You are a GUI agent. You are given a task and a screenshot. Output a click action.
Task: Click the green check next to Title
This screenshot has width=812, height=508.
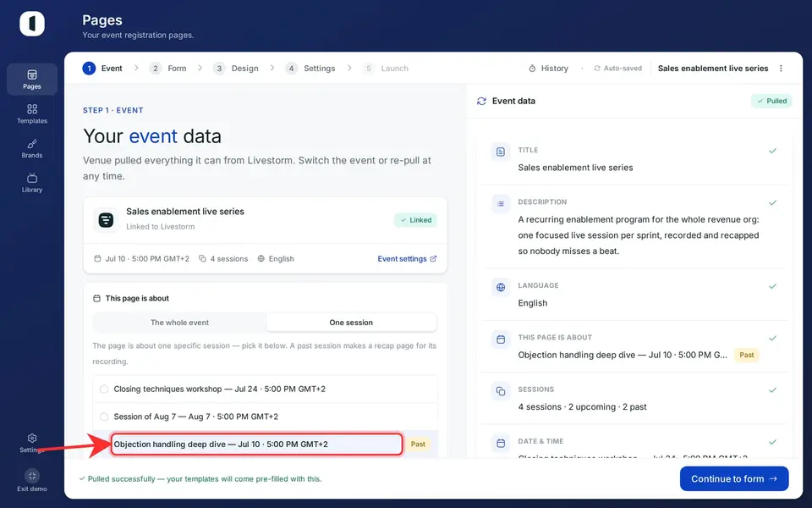click(772, 151)
